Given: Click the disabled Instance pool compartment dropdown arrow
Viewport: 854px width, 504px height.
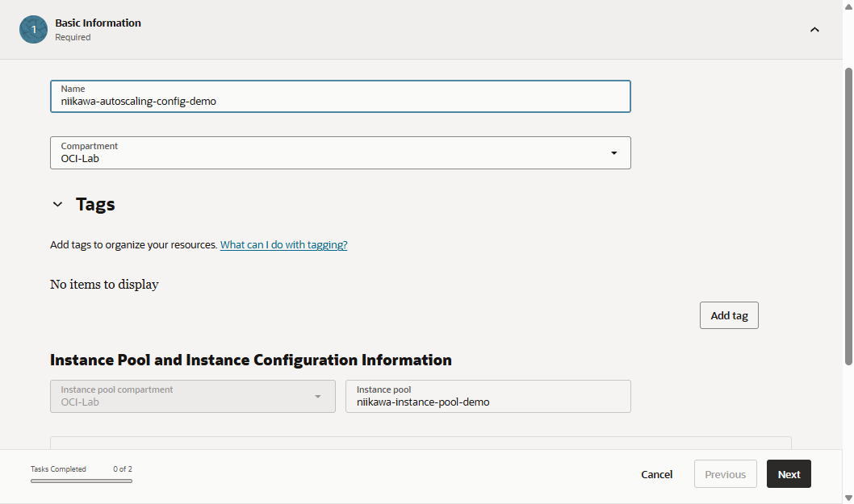Looking at the screenshot, I should pos(318,397).
